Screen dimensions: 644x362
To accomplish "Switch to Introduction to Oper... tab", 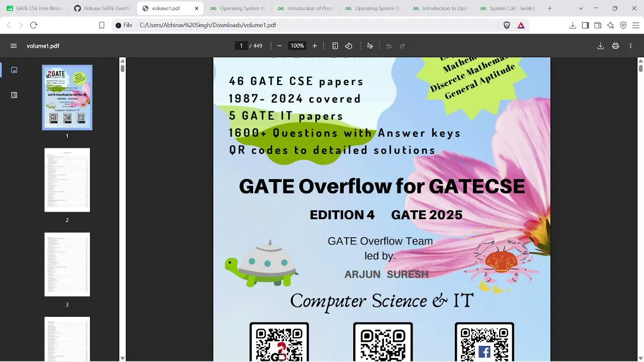I will [x=440, y=8].
